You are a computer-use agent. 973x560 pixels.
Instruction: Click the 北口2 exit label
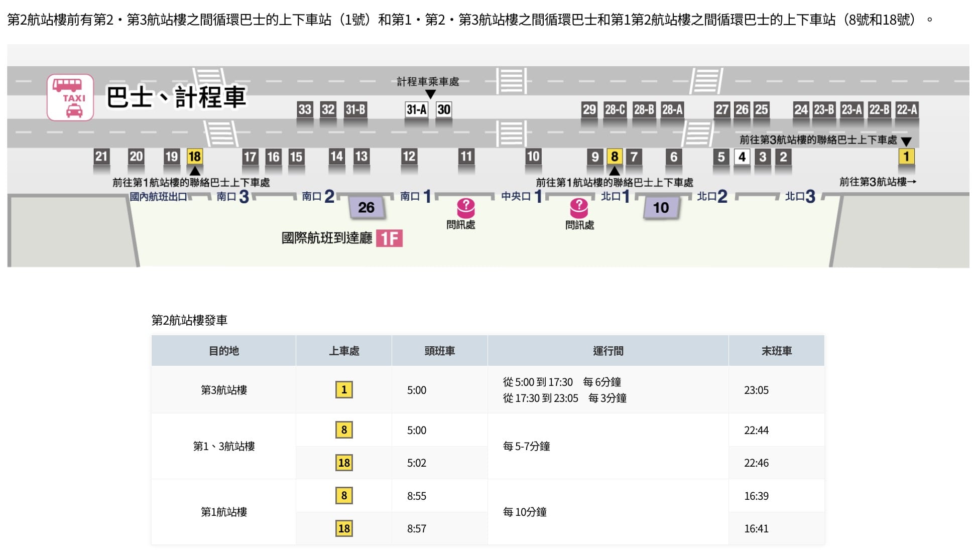click(x=712, y=196)
